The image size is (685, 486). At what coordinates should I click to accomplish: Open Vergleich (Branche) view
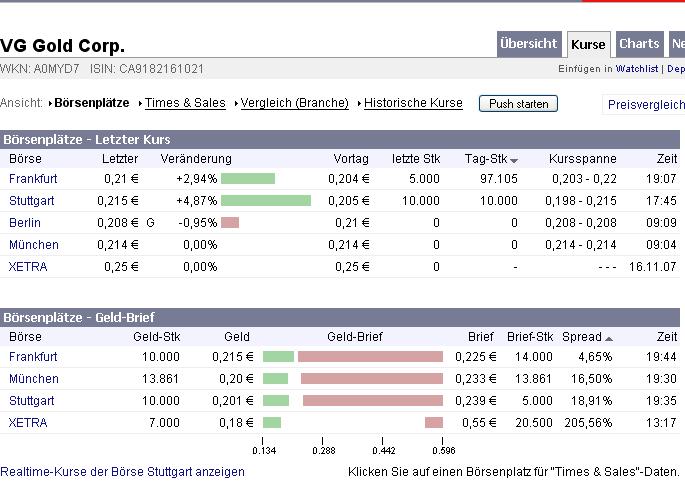click(x=294, y=103)
